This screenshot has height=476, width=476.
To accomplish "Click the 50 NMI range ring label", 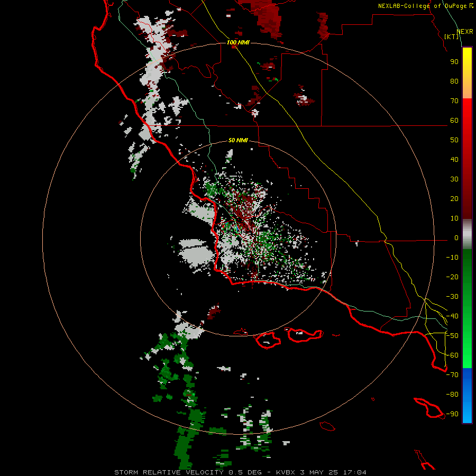I will [x=238, y=140].
